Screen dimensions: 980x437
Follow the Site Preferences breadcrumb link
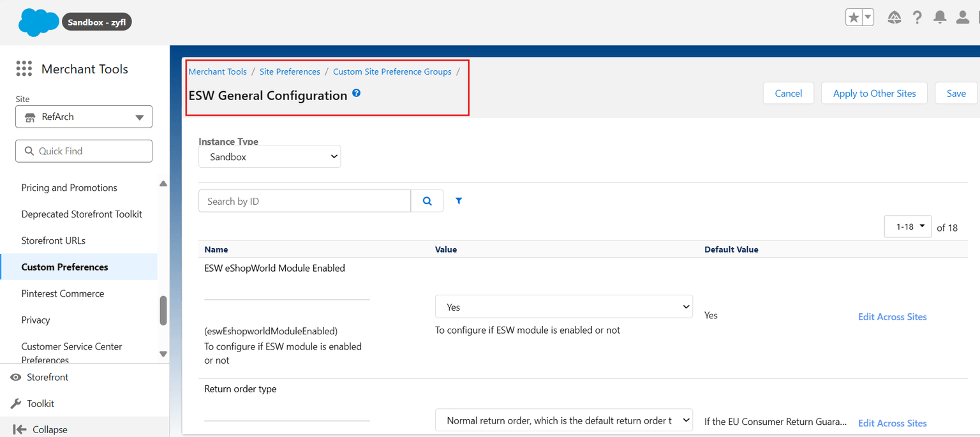tap(290, 71)
